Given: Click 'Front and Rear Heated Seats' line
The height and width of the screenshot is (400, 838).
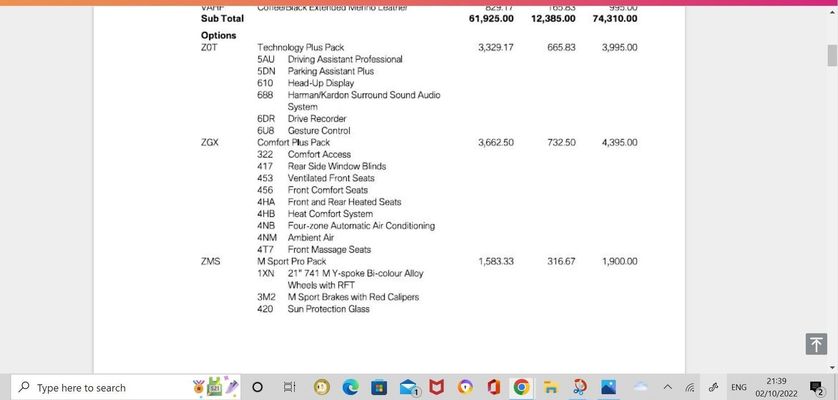Looking at the screenshot, I should [344, 202].
